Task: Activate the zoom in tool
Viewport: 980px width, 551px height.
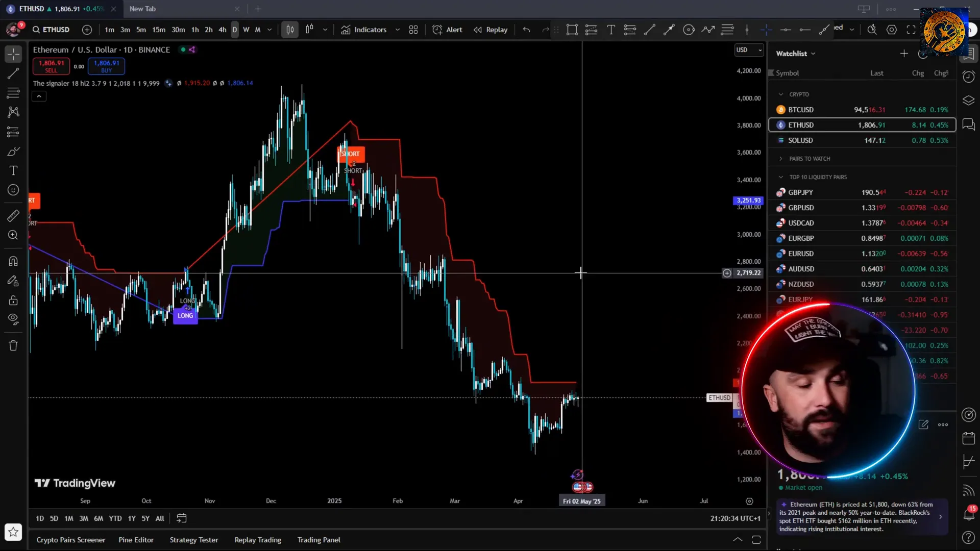Action: coord(13,235)
